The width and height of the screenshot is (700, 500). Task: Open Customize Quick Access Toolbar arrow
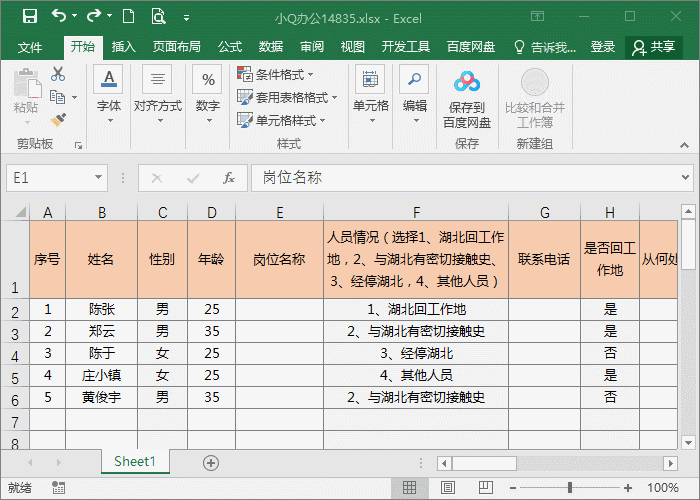187,18
